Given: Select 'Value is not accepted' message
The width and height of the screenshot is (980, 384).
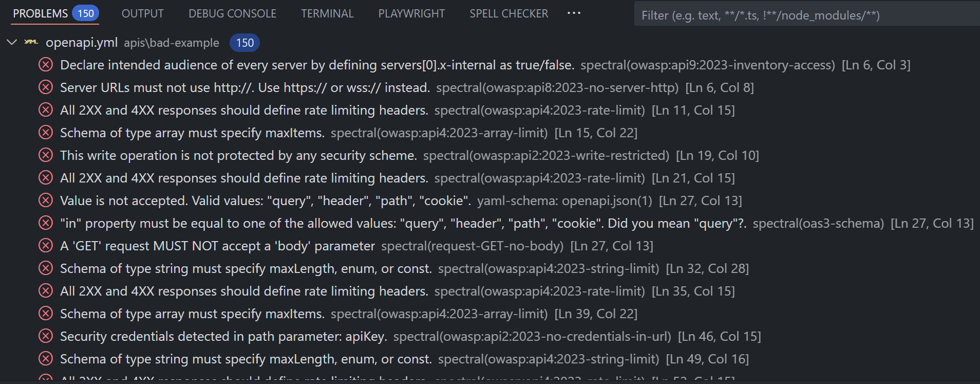Looking at the screenshot, I should point(266,201).
